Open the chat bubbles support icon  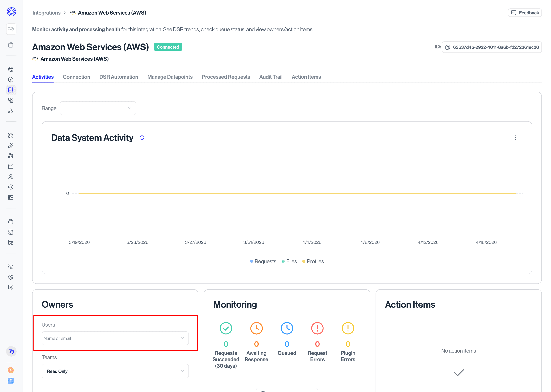point(11,351)
